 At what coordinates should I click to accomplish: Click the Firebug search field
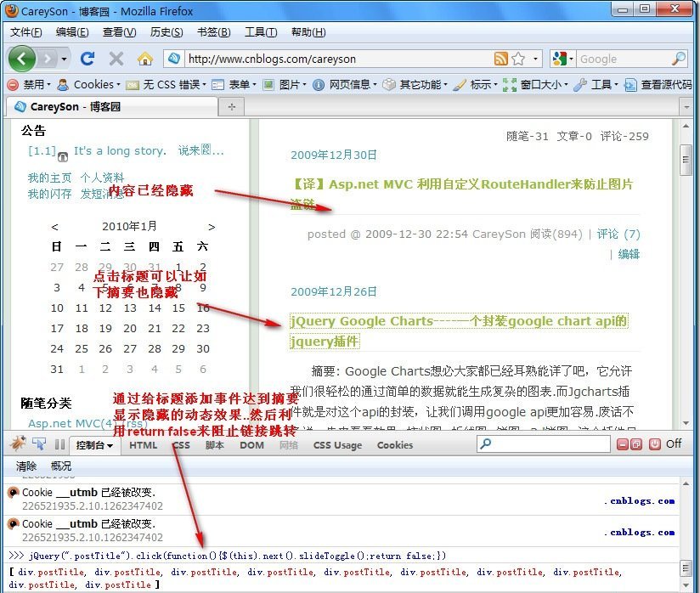point(544,443)
